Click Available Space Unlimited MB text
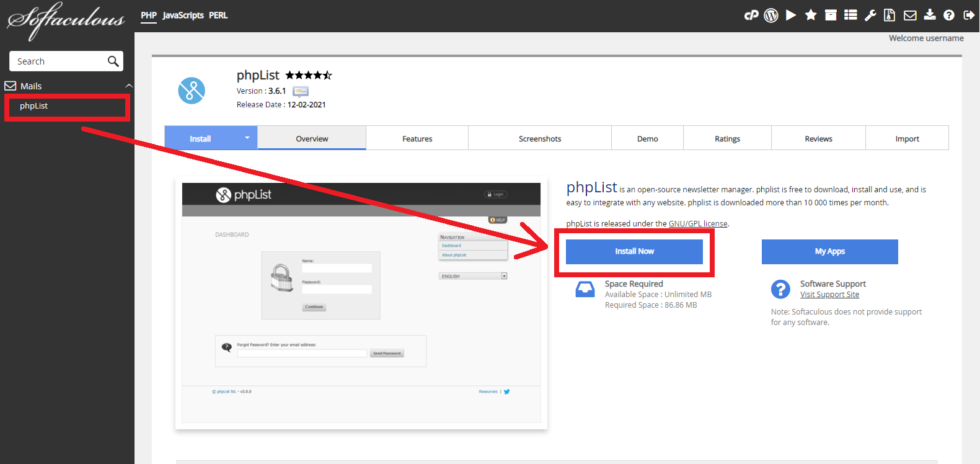This screenshot has width=980, height=464. click(658, 295)
